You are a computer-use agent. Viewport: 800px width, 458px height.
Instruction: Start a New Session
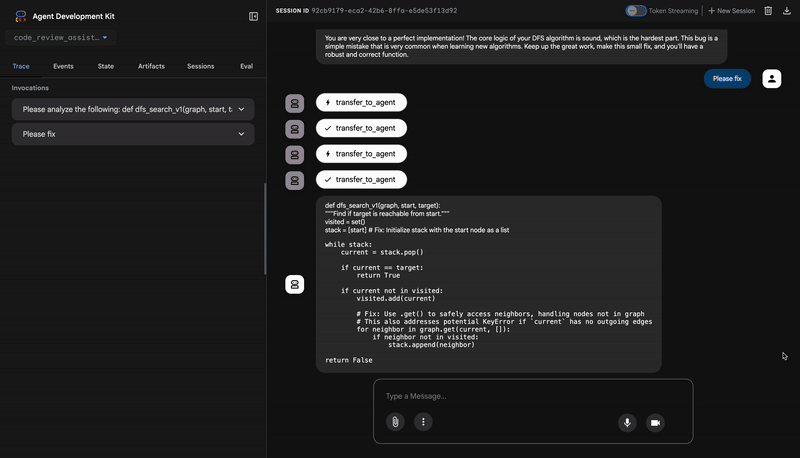731,11
